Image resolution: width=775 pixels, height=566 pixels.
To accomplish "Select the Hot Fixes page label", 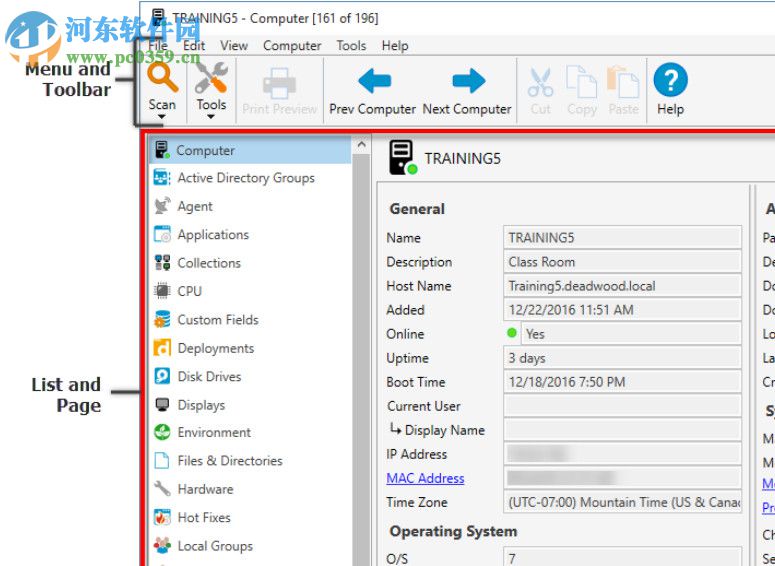I will 204,517.
